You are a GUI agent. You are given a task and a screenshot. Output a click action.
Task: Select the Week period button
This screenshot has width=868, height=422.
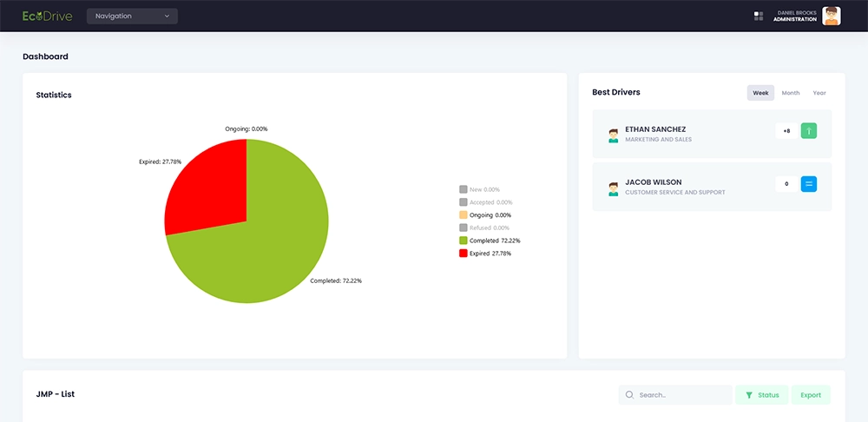(760, 93)
